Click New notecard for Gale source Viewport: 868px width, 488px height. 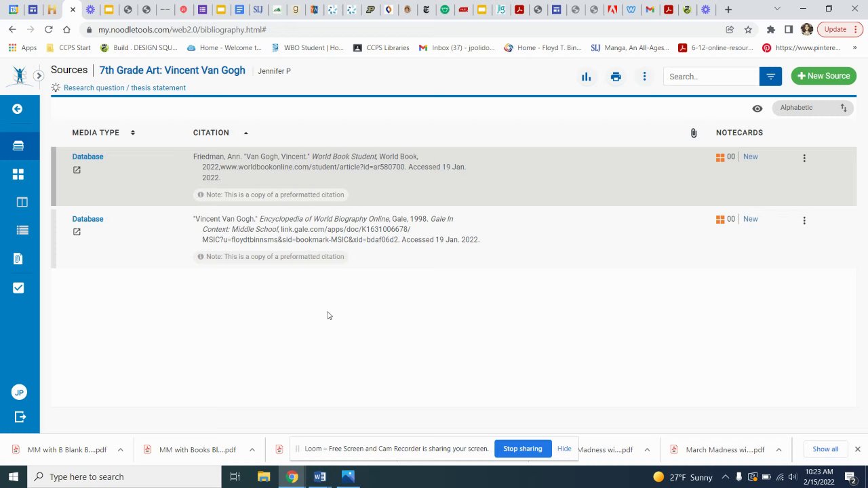750,219
